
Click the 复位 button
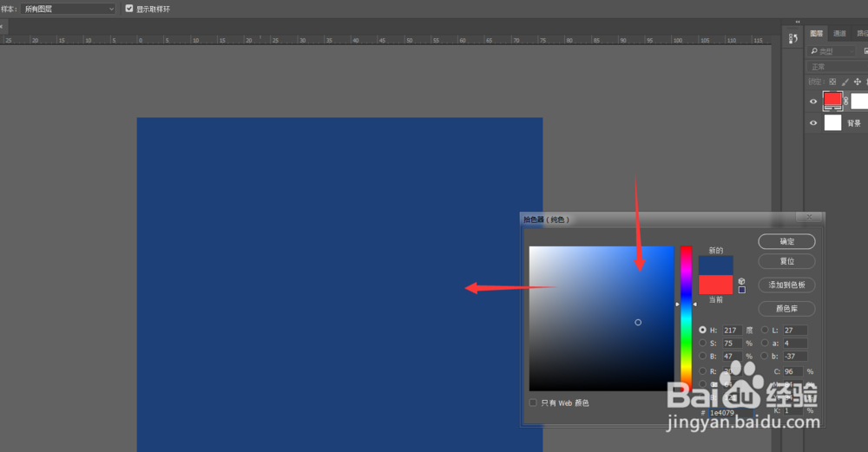coord(786,261)
